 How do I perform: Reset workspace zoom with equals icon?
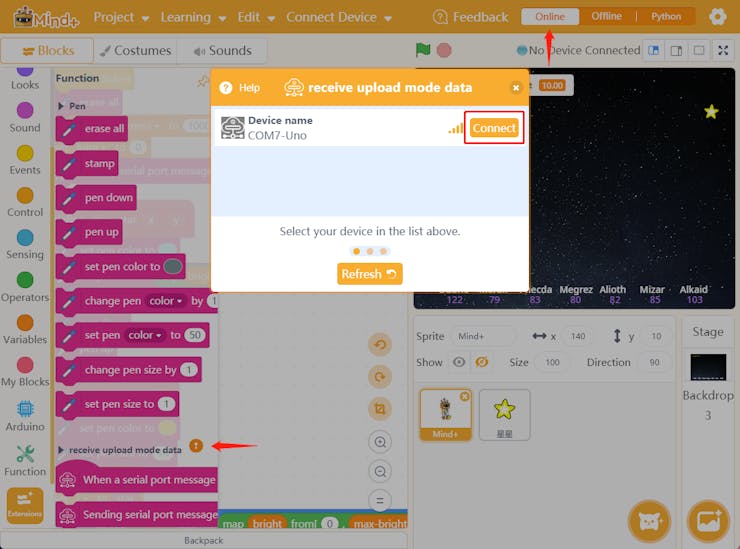click(380, 500)
